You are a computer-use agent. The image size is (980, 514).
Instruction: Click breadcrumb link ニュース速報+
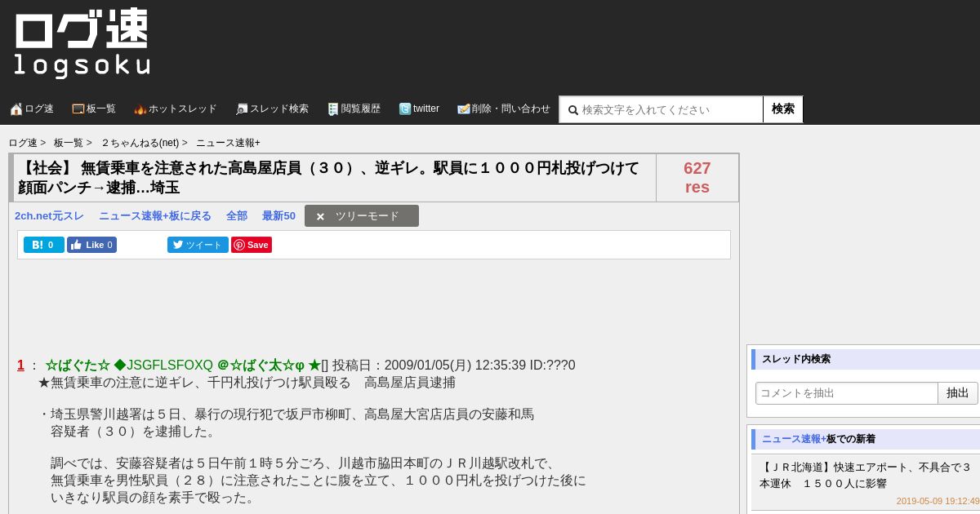coord(228,143)
